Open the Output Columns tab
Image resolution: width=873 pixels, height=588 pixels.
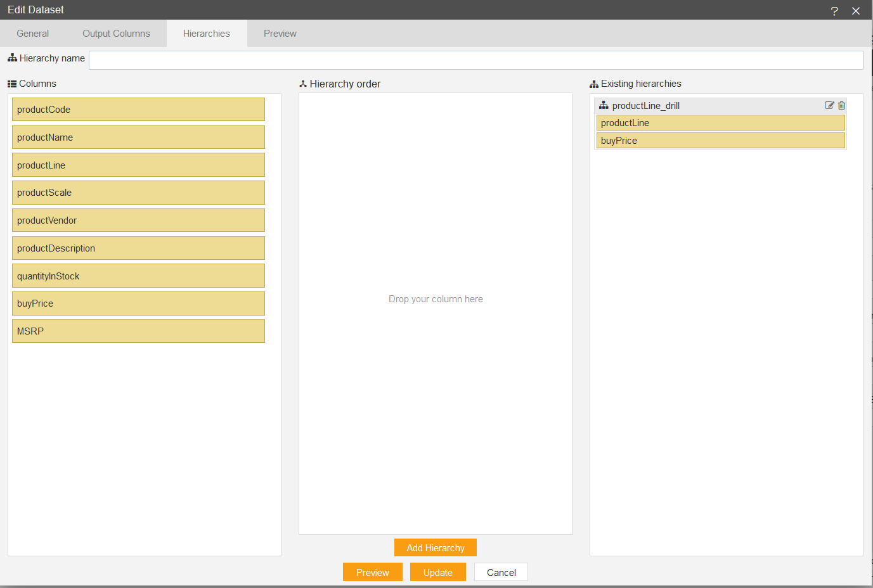pyautogui.click(x=116, y=34)
